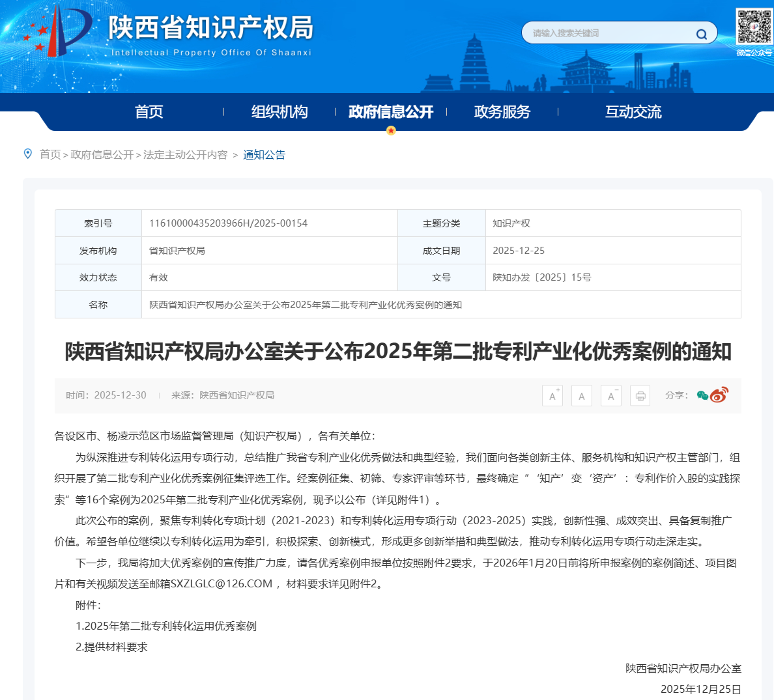
Task: Click the print page icon
Action: pos(640,395)
